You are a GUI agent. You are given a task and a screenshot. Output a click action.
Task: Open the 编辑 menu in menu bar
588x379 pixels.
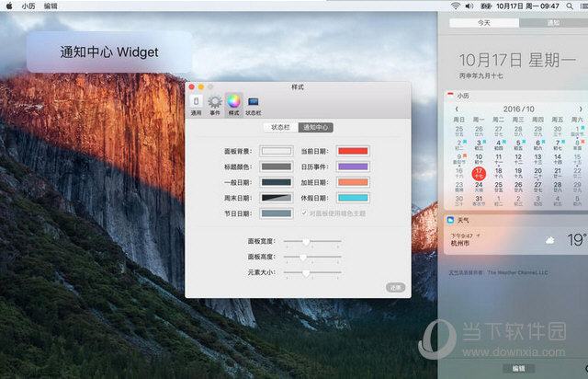(51, 6)
